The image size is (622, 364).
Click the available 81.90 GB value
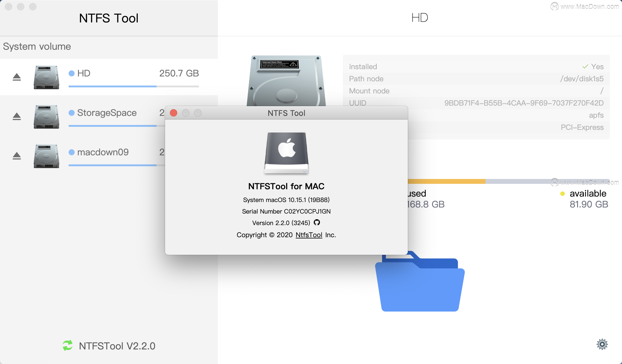[x=589, y=204]
